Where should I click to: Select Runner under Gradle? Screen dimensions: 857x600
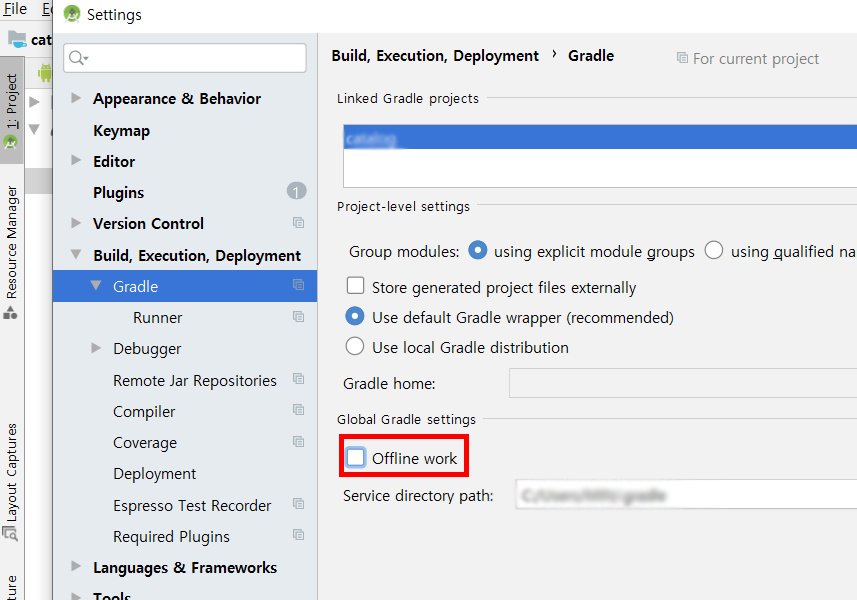[157, 317]
